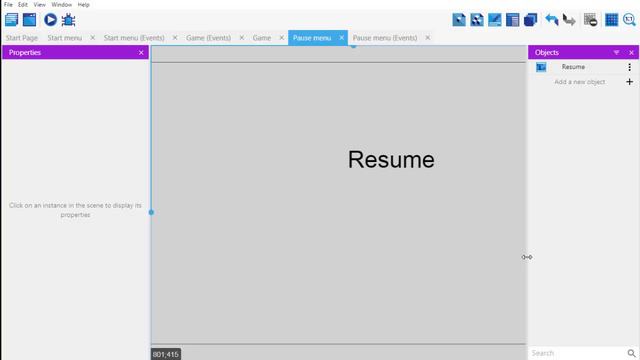Close the Properties panel
This screenshot has width=640, height=360.
click(141, 53)
